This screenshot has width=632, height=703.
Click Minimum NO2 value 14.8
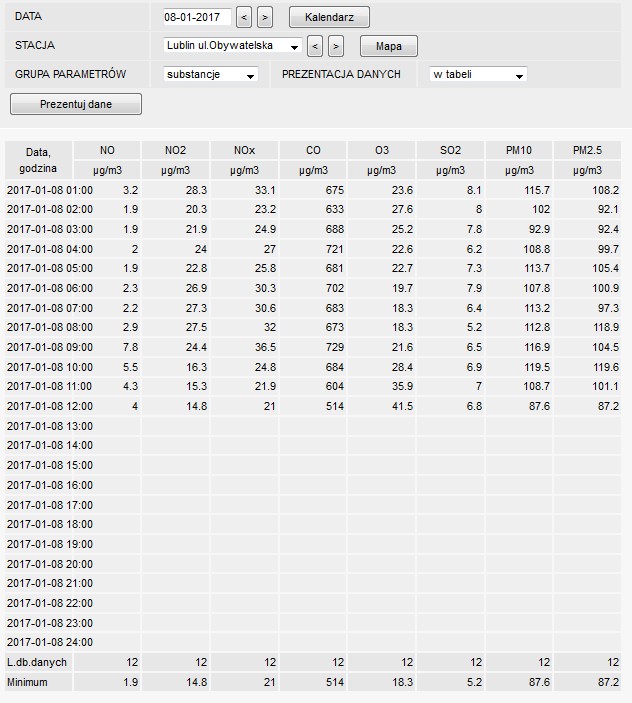click(196, 682)
